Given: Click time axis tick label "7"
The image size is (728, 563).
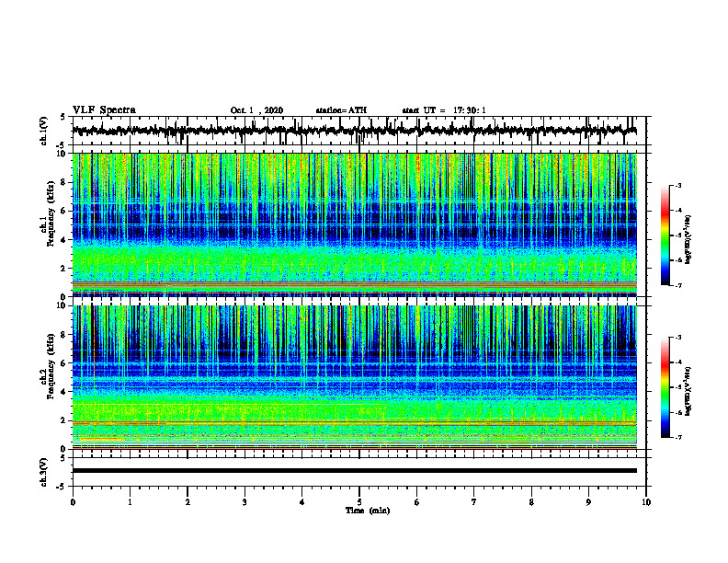Looking at the screenshot, I should coord(474,502).
